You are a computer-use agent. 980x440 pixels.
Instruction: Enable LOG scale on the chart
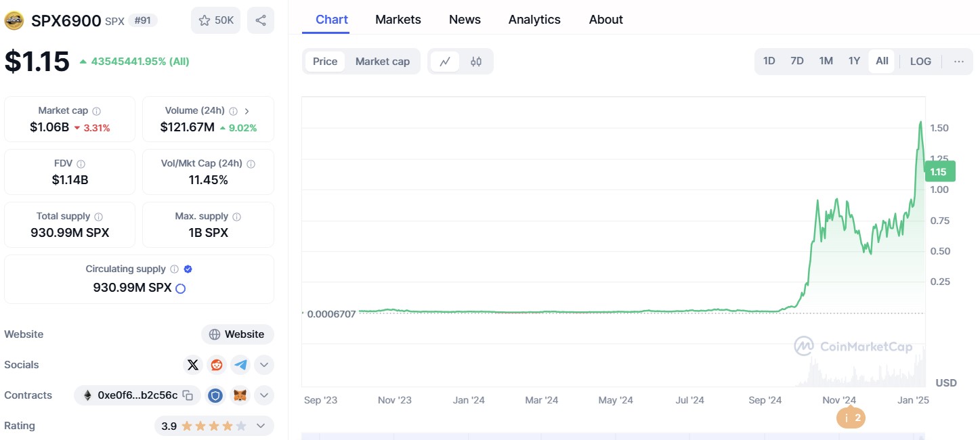click(x=920, y=61)
